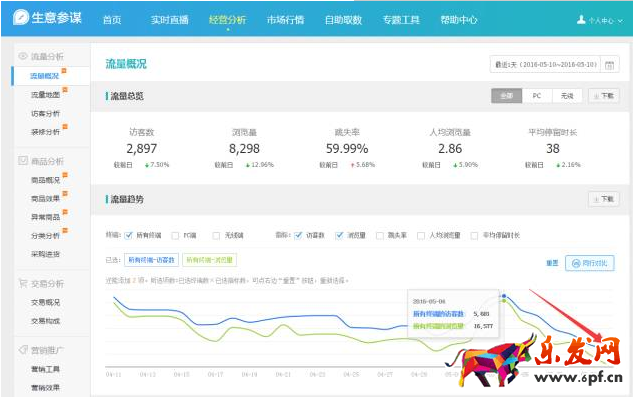
Task: Open 流量地图 in the sidebar
Action: [x=45, y=95]
